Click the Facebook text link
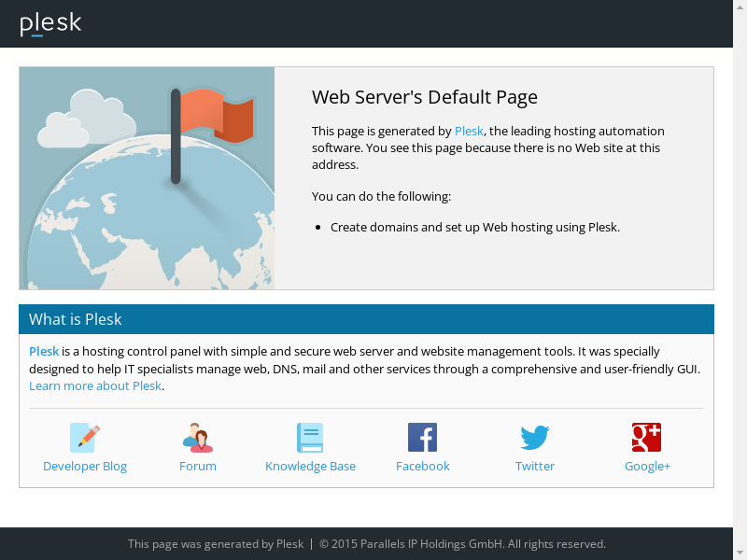This screenshot has height=560, width=747. coord(422,466)
